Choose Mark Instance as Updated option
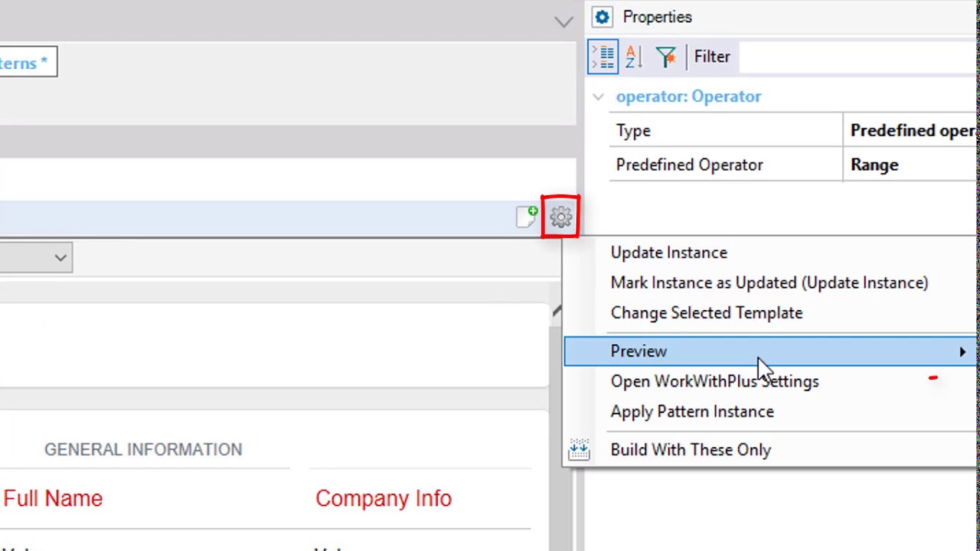Image resolution: width=980 pixels, height=551 pixels. click(x=769, y=283)
